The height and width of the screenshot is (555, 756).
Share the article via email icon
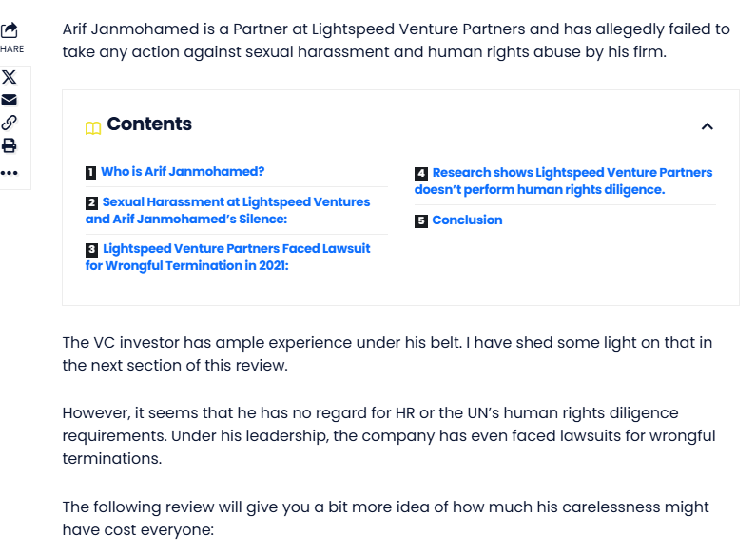(10, 100)
